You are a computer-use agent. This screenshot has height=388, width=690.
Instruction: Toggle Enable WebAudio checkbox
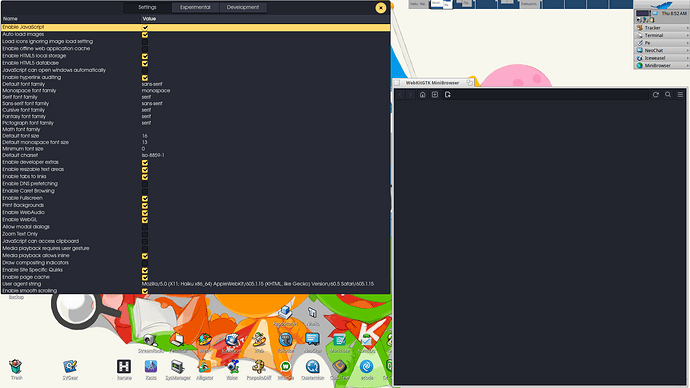pos(145,213)
